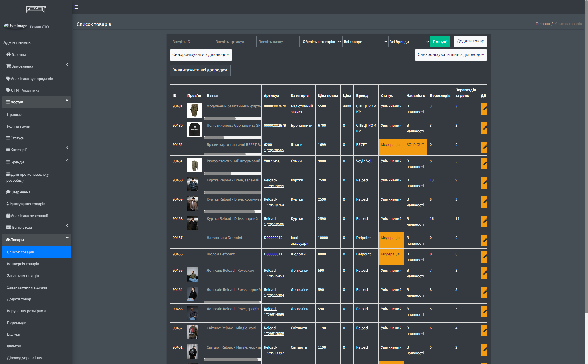Click the Додати товар button
This screenshot has height=364, width=588.
tap(470, 41)
